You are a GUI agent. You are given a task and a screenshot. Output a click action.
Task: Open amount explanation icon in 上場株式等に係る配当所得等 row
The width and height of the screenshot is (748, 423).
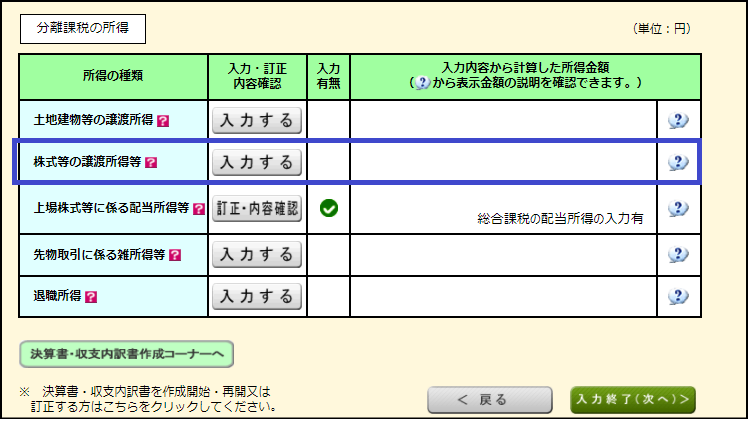pyautogui.click(x=678, y=209)
